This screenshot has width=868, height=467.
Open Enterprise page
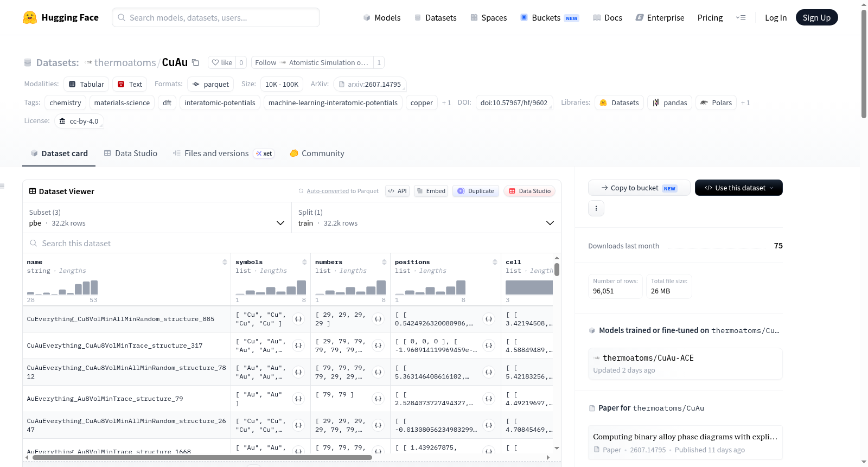pos(660,17)
